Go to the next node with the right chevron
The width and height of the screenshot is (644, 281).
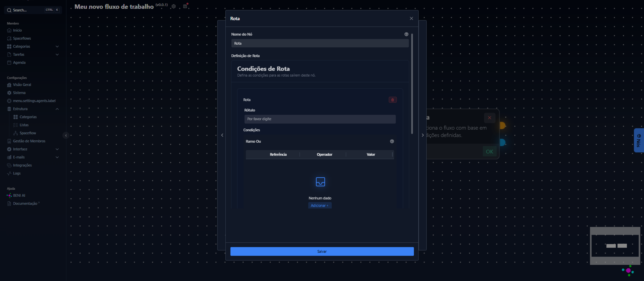[423, 135]
